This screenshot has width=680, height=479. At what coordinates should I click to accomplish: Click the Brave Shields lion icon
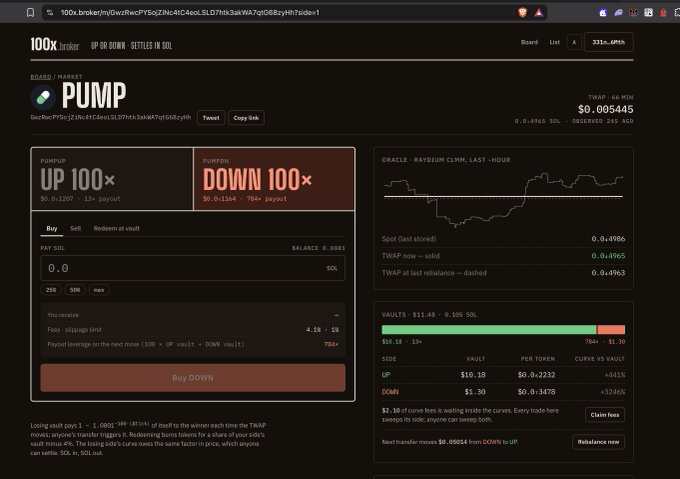[x=522, y=13]
